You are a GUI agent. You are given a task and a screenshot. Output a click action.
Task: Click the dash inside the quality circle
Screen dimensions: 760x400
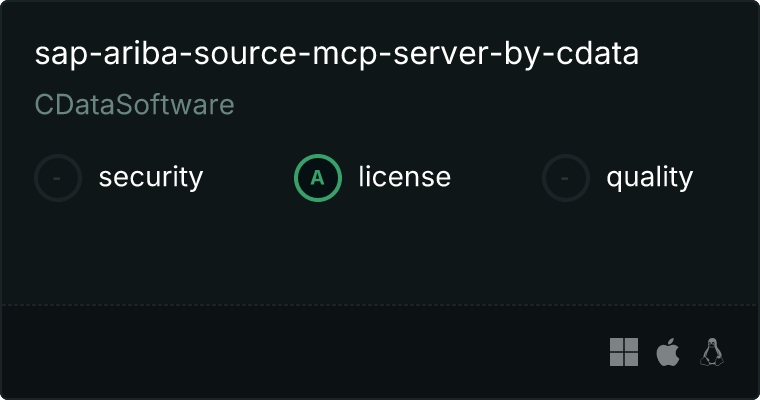click(x=566, y=178)
